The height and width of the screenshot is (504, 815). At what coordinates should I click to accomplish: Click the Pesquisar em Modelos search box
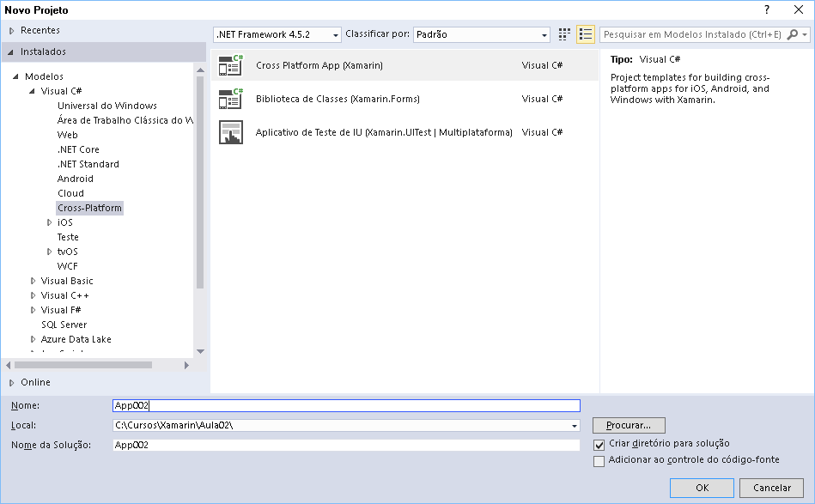coord(692,35)
